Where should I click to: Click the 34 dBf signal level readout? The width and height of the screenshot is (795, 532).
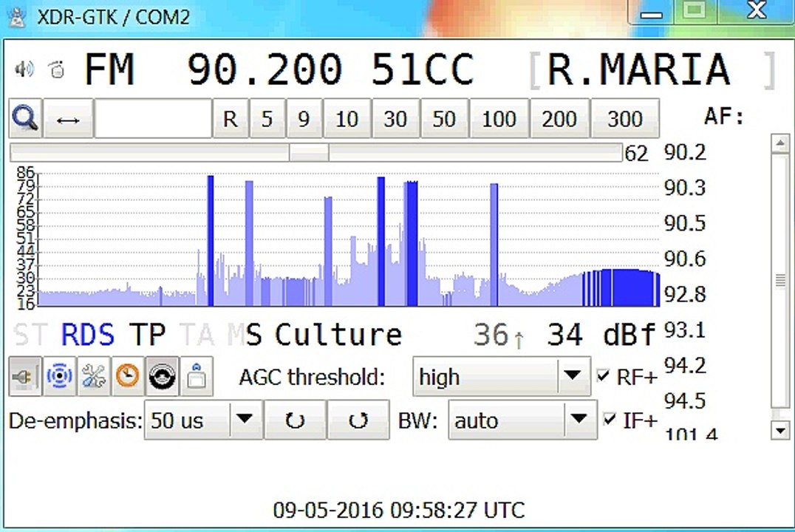(601, 335)
